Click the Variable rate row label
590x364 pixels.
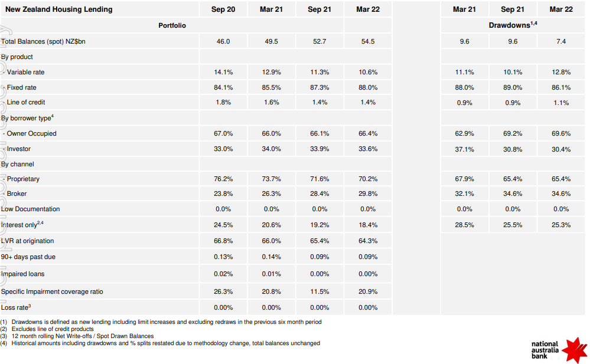[25, 72]
